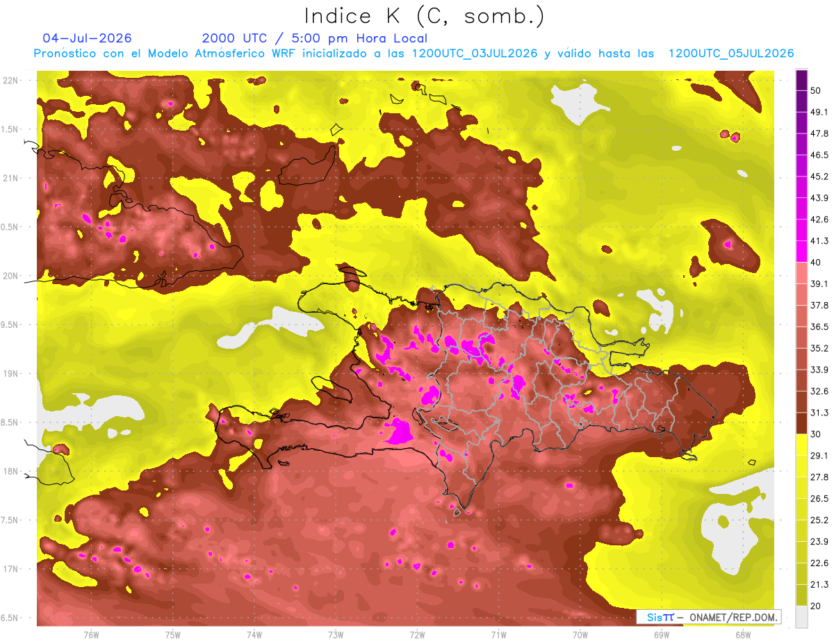Click the longitude label "75W"
The height and width of the screenshot is (644, 834).
point(172,634)
